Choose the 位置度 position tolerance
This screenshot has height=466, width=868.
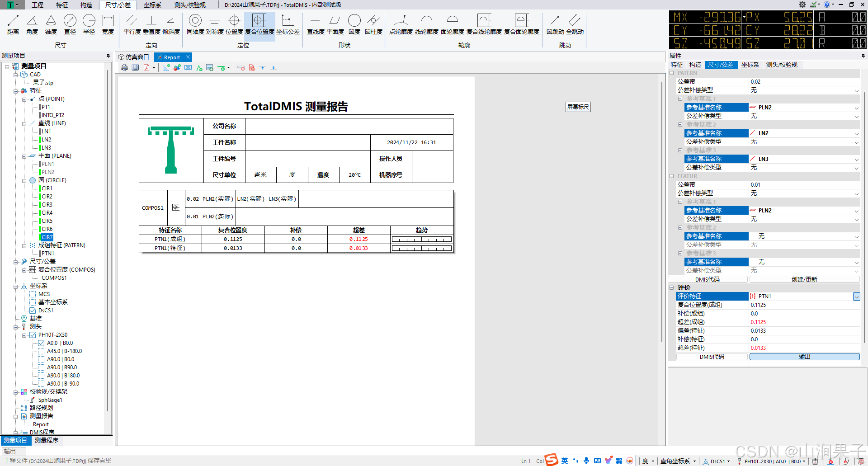tap(234, 24)
